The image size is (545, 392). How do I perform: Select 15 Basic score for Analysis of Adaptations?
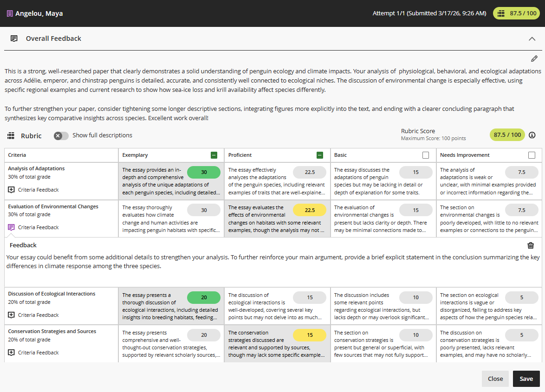[x=415, y=172]
